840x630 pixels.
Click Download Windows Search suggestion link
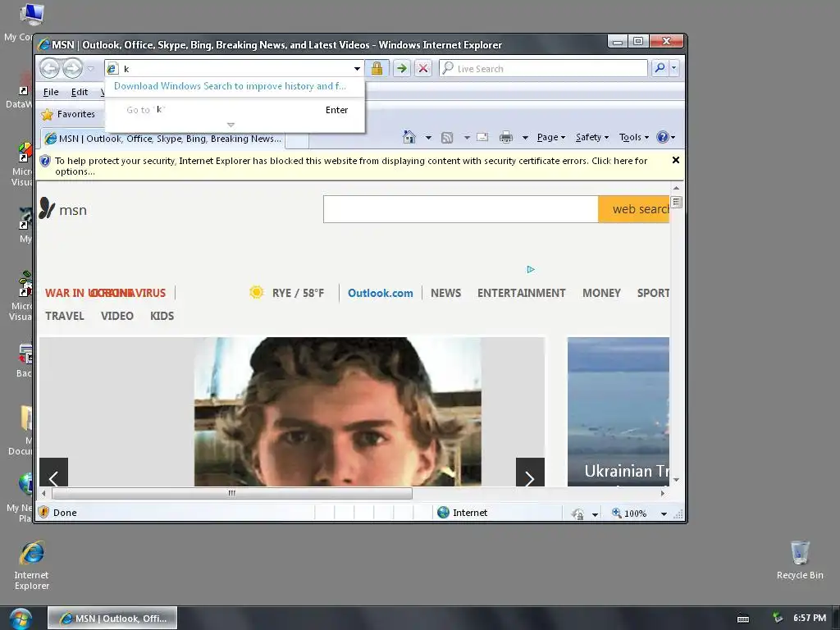[x=230, y=85]
